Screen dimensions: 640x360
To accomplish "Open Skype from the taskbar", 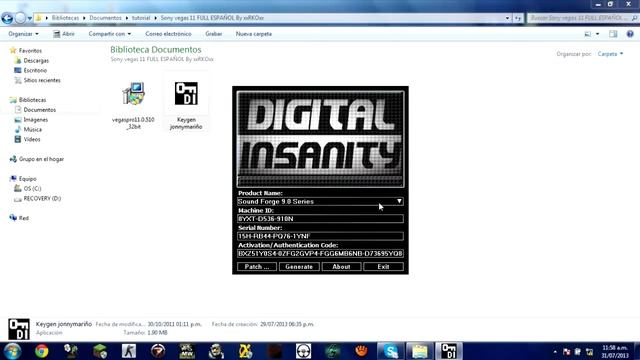I will (x=391, y=351).
